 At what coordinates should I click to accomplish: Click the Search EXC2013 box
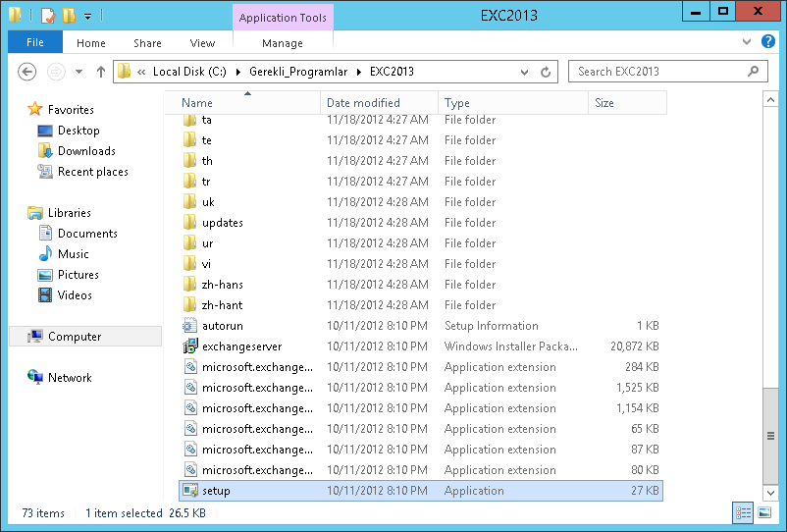pos(667,72)
